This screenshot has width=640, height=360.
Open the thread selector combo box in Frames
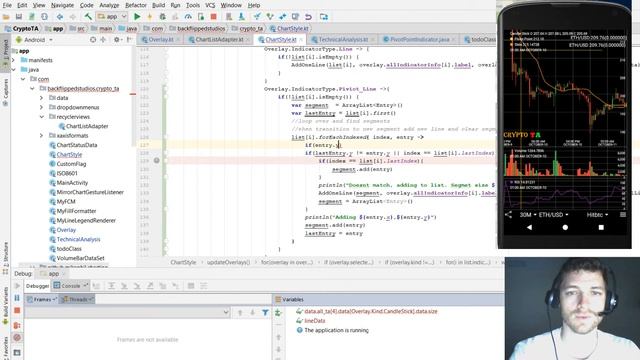coord(127,313)
